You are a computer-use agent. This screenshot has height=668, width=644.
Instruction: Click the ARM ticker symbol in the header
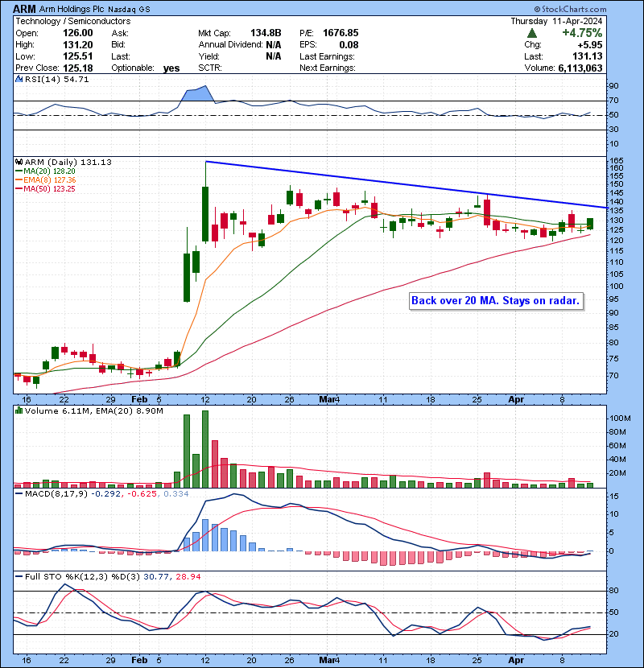click(24, 9)
